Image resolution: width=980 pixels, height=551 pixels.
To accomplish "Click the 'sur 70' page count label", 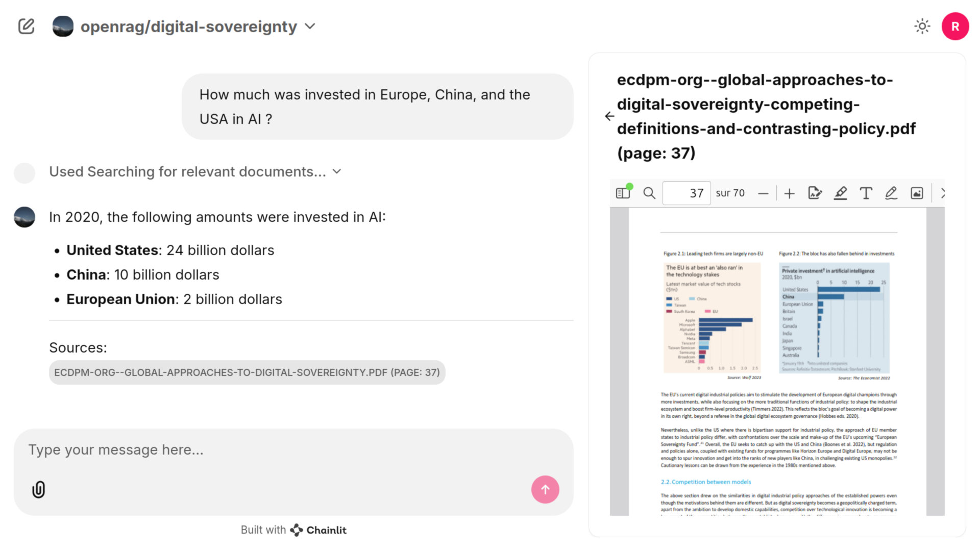I will click(730, 193).
